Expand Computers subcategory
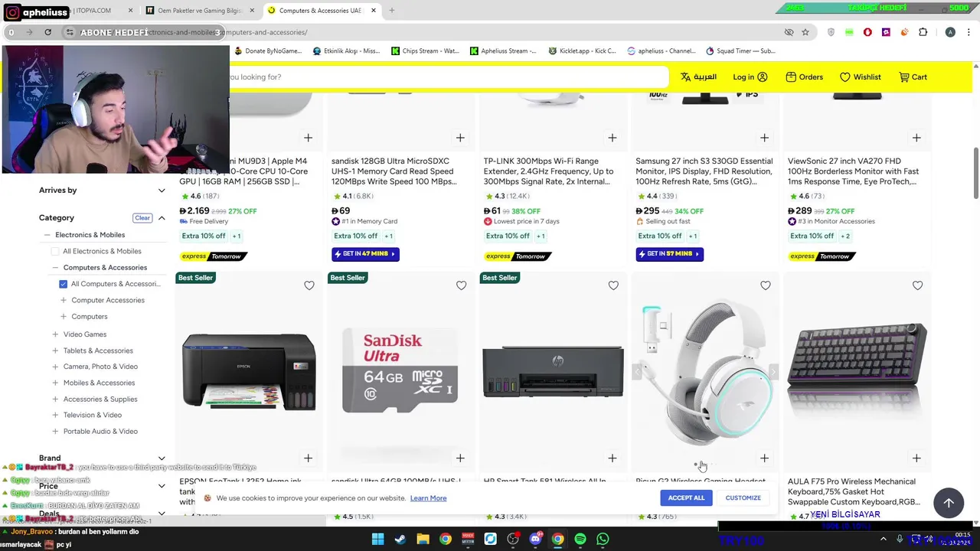This screenshot has width=980, height=551. pyautogui.click(x=64, y=317)
